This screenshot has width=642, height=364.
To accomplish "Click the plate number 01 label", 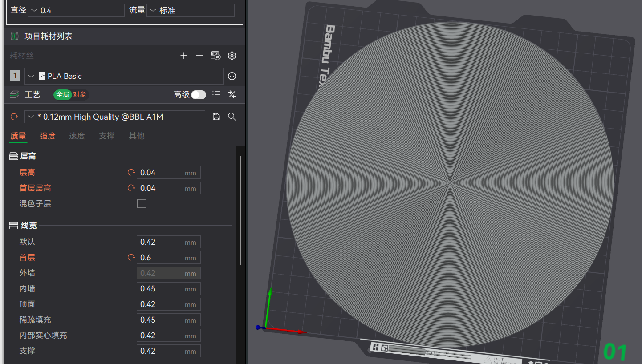I will tap(615, 352).
